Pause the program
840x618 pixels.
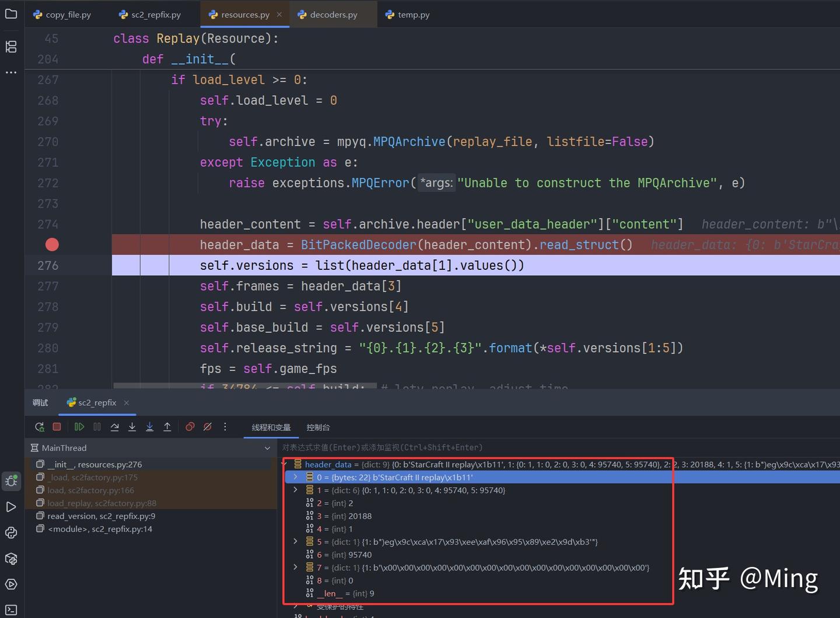tap(97, 427)
